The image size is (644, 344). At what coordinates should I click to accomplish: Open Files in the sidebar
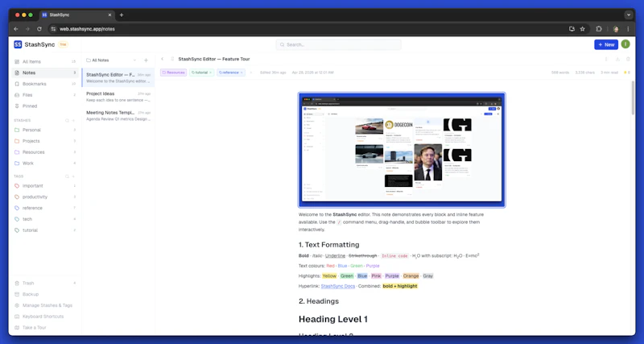tap(45, 95)
